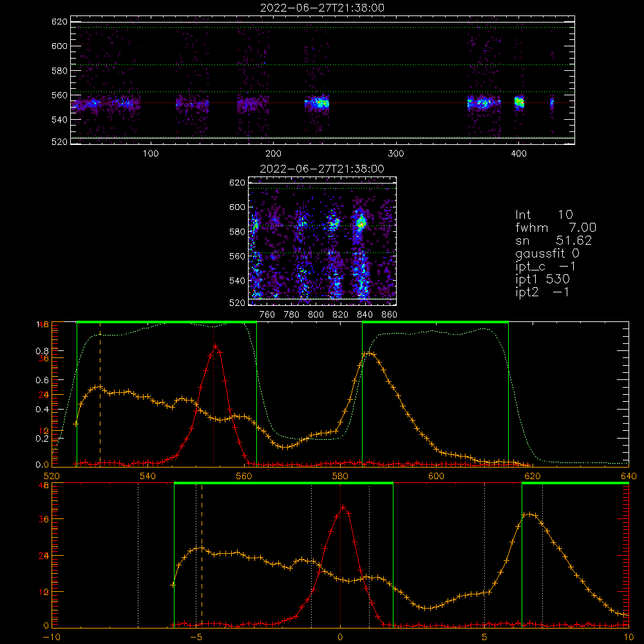Click the '0.6' y-axis label of the profile plot
Image resolution: width=644 pixels, height=644 pixels.
pyautogui.click(x=43, y=381)
